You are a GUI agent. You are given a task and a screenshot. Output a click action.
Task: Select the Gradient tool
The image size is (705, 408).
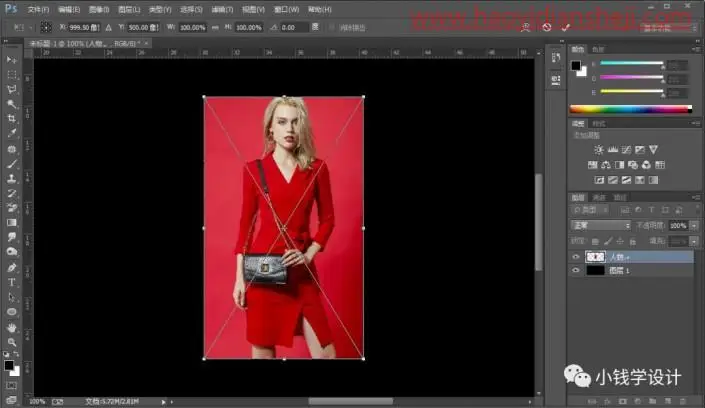(x=11, y=223)
